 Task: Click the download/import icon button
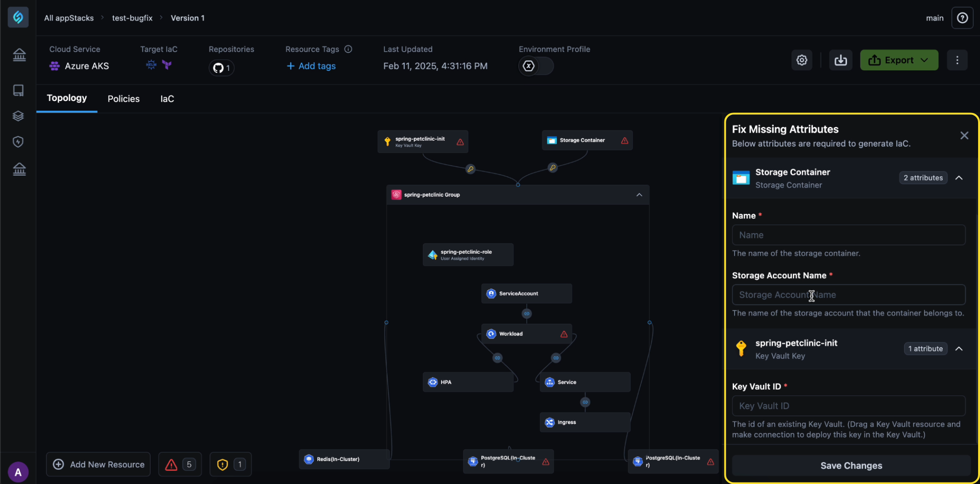click(x=841, y=60)
